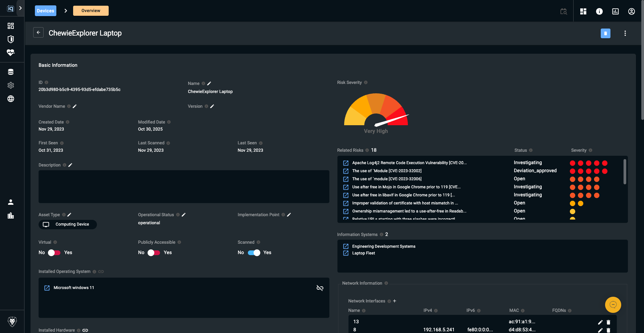
Task: Toggle the Virtual switch
Action: point(54,253)
